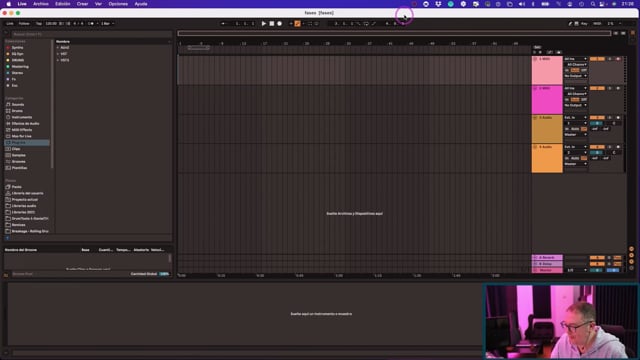Arm the 1 MIDI track for recording
640x360 pixels.
click(618, 59)
